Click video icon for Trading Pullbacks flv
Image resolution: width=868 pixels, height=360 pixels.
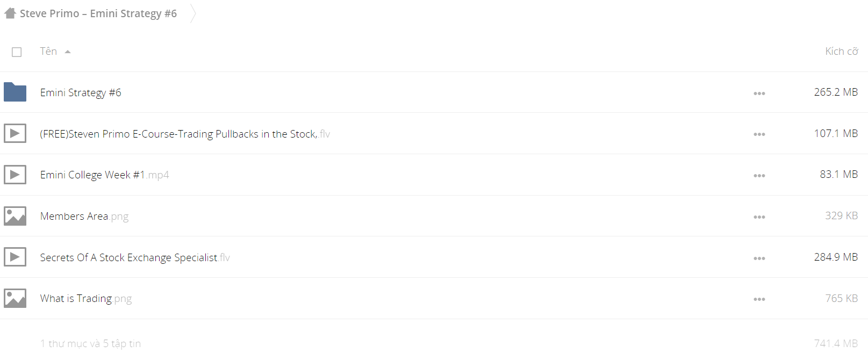(15, 133)
